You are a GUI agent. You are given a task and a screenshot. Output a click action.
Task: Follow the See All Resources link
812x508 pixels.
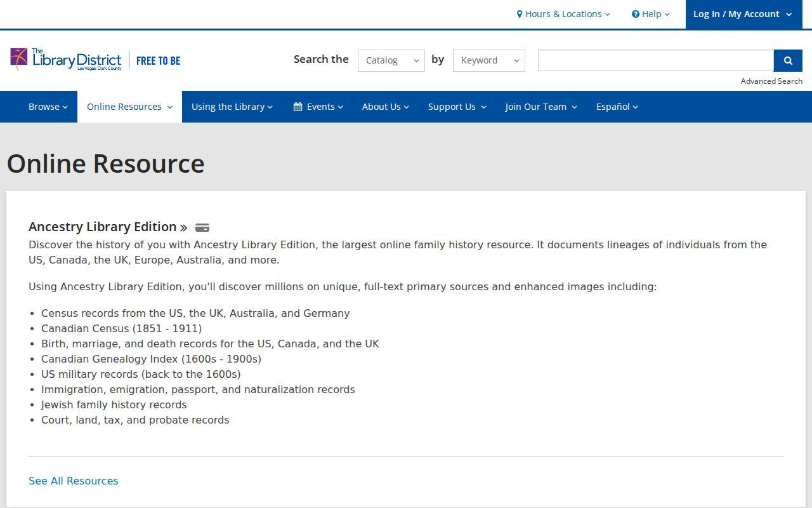(74, 481)
